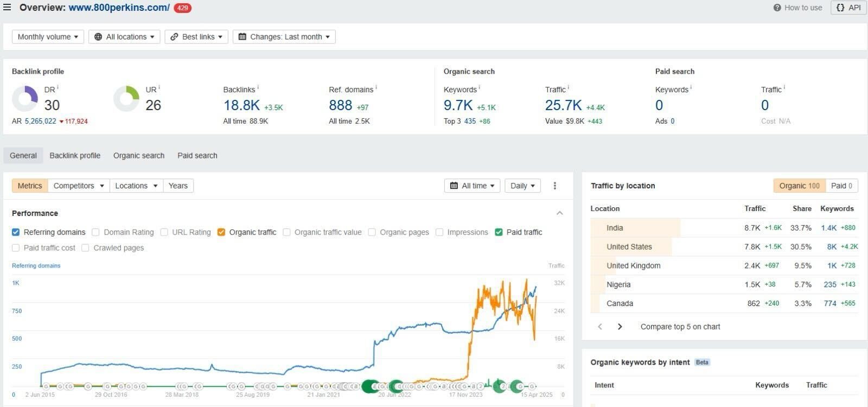This screenshot has height=407, width=868.
Task: Disable the Organic traffic checkbox
Action: tap(221, 232)
